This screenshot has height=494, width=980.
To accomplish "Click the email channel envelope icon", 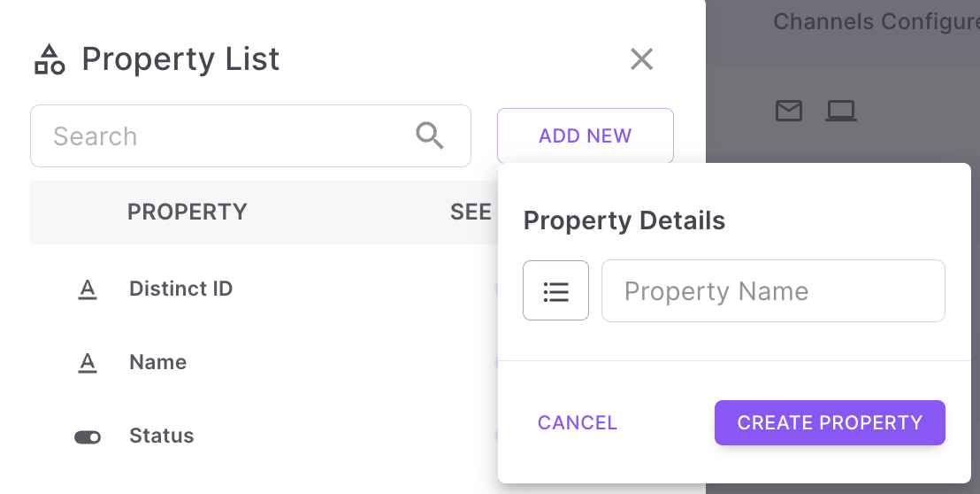I will point(789,111).
